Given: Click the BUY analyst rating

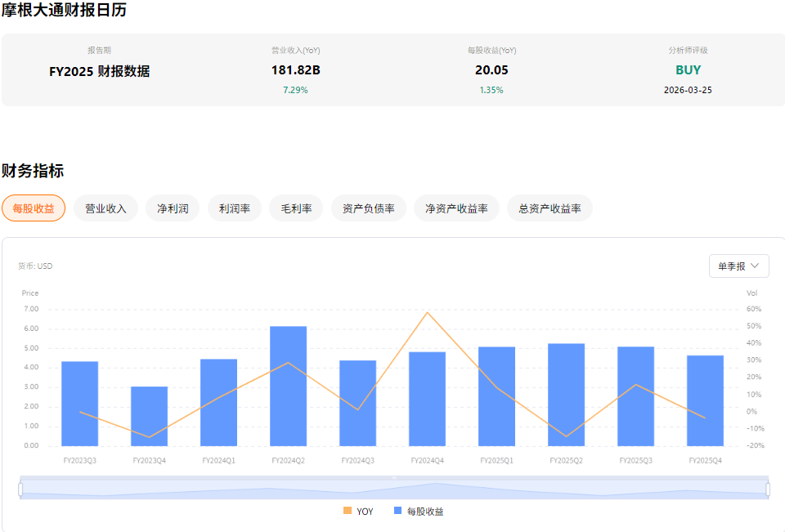Looking at the screenshot, I should pos(688,70).
